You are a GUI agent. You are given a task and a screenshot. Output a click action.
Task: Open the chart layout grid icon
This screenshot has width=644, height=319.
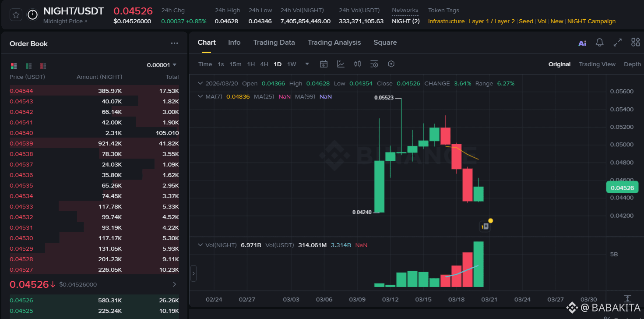pos(635,42)
